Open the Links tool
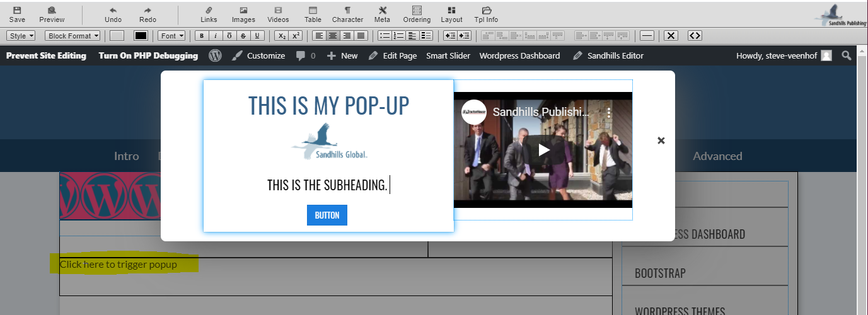Screen dimensions: 868x315 pos(209,14)
